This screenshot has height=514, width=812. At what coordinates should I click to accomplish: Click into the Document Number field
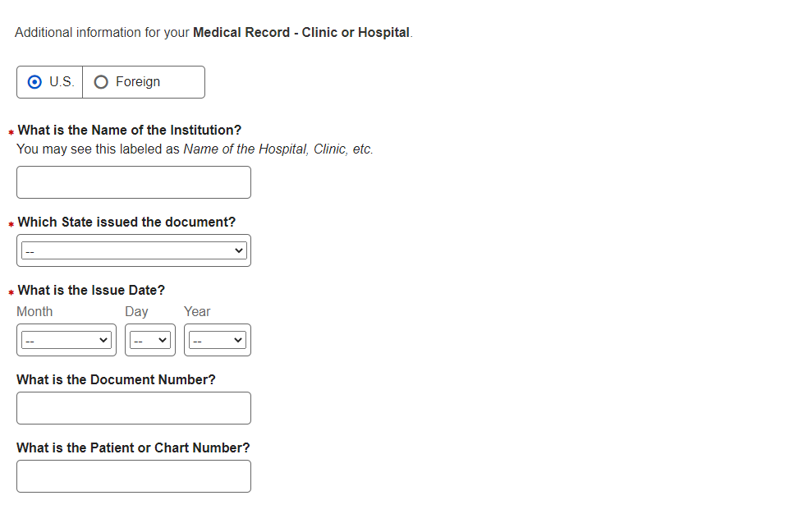[134, 408]
